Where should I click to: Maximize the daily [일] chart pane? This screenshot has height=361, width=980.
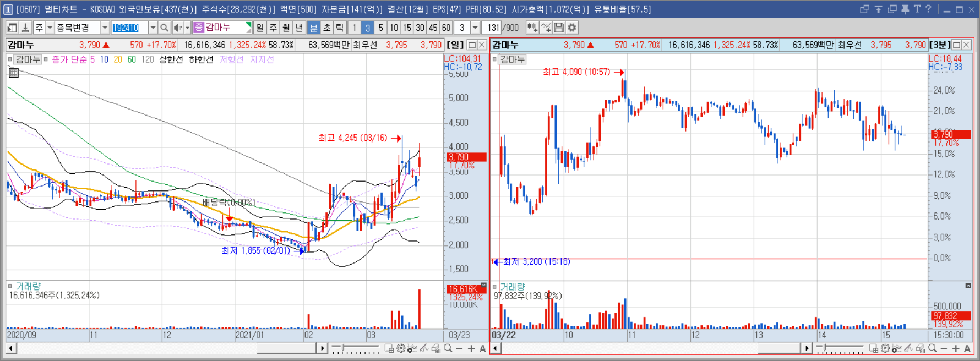tap(472, 45)
